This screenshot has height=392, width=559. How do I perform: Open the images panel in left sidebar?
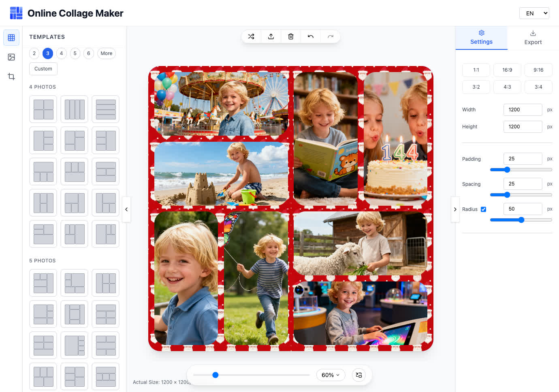[x=11, y=57]
